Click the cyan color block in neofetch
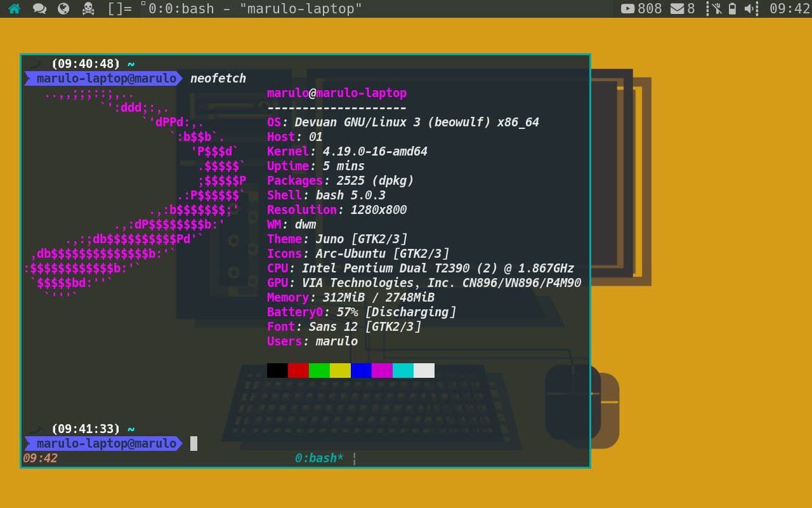 coord(403,371)
